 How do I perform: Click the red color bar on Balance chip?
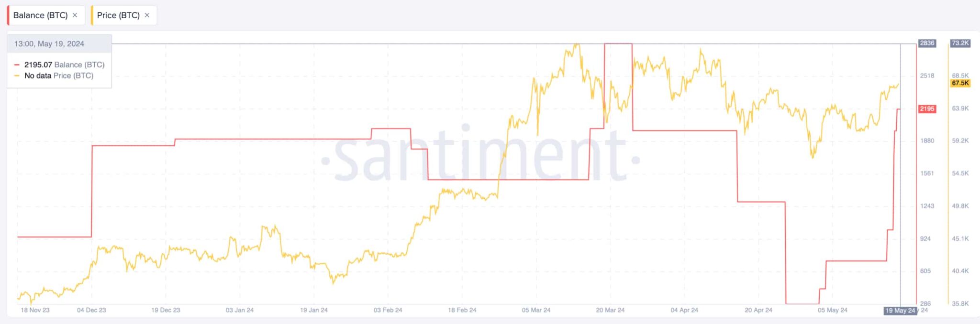8,15
